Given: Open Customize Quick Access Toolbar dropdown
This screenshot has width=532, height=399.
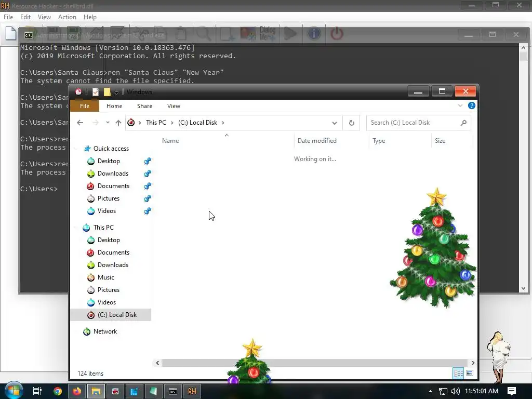Looking at the screenshot, I should click(116, 92).
